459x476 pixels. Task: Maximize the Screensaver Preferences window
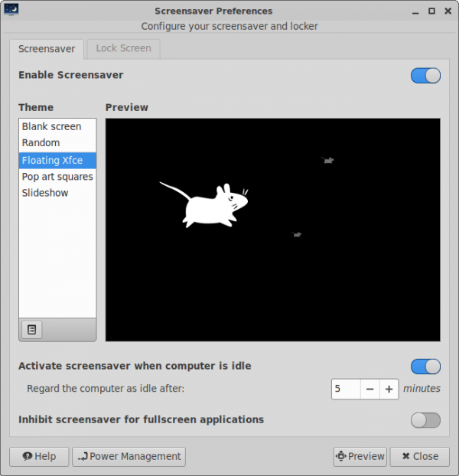click(431, 11)
